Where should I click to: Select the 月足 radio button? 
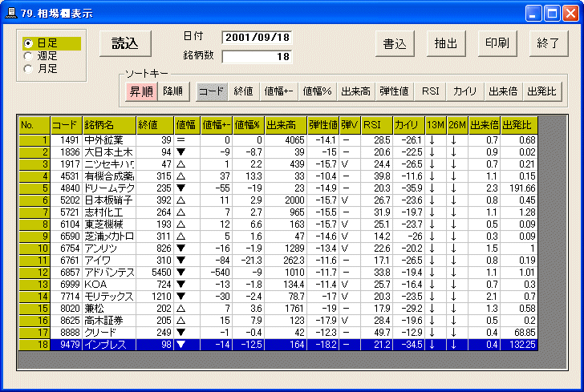30,69
